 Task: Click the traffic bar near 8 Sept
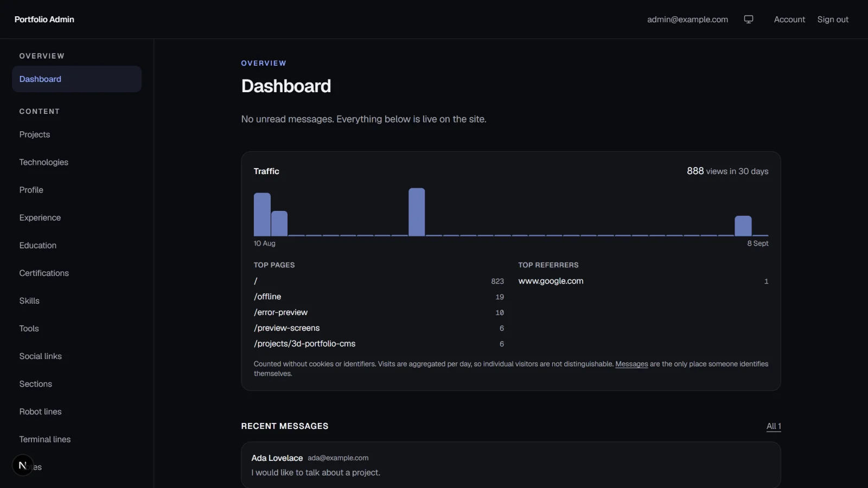(743, 226)
